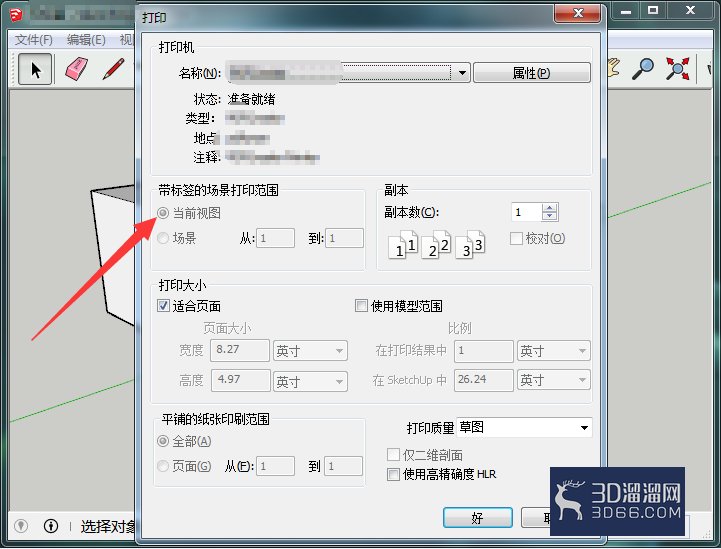Select the 当前视图 radio button
The width and height of the screenshot is (721, 549).
(163, 213)
